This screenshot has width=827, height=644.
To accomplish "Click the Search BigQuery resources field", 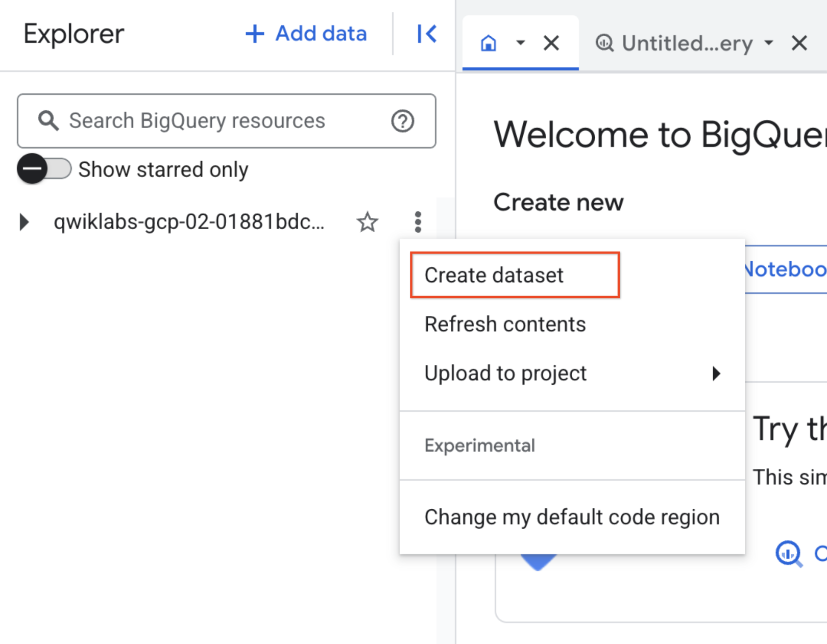I will coord(227,121).
